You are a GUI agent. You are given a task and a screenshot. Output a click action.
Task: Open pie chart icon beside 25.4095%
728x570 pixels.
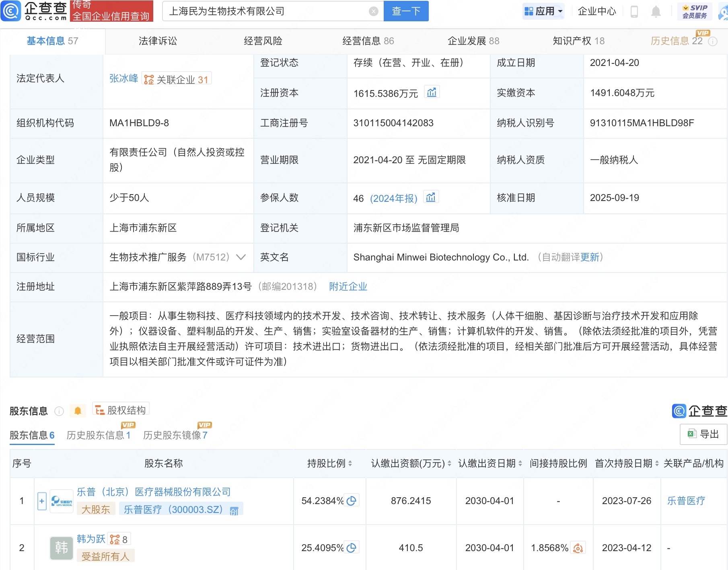coord(352,547)
